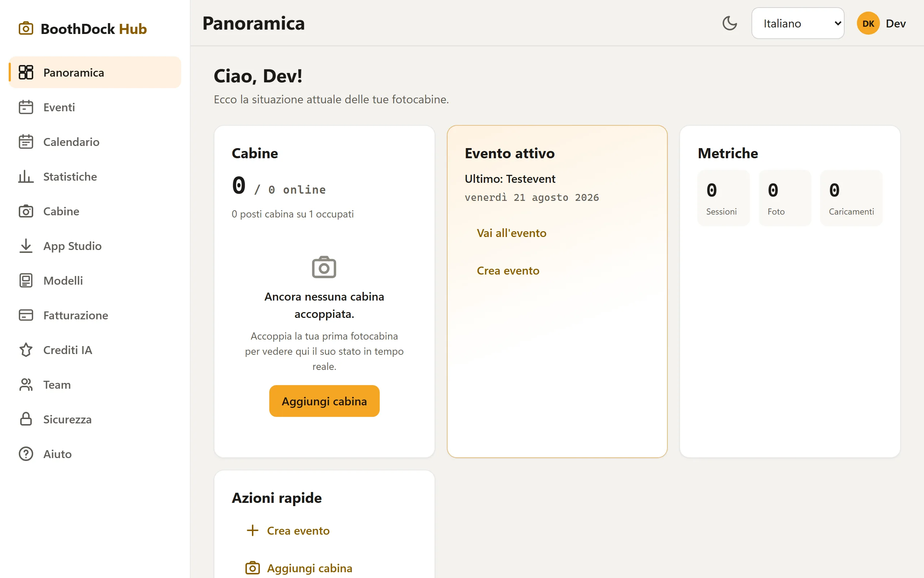The image size is (924, 578).
Task: Click the DK user avatar
Action: tap(868, 23)
